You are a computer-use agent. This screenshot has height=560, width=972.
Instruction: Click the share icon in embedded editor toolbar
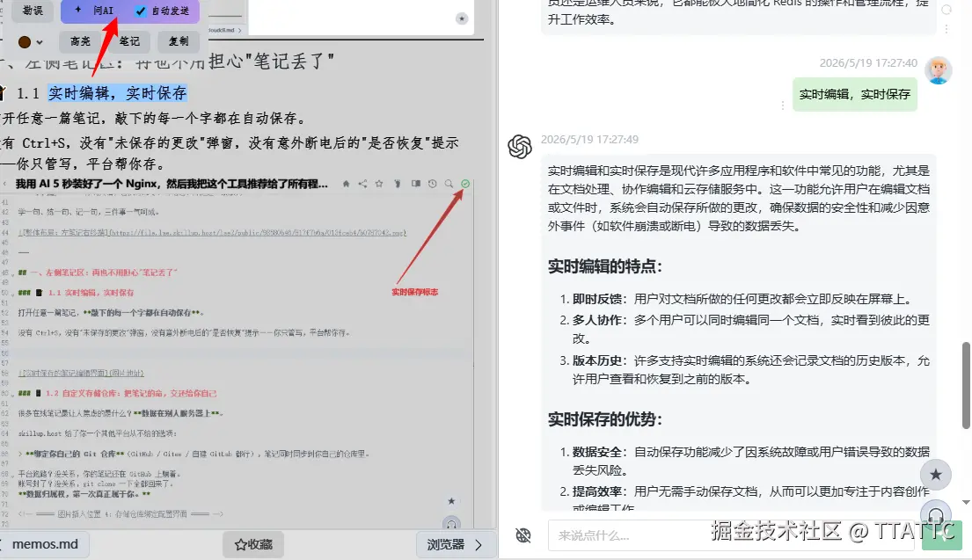[x=362, y=184]
